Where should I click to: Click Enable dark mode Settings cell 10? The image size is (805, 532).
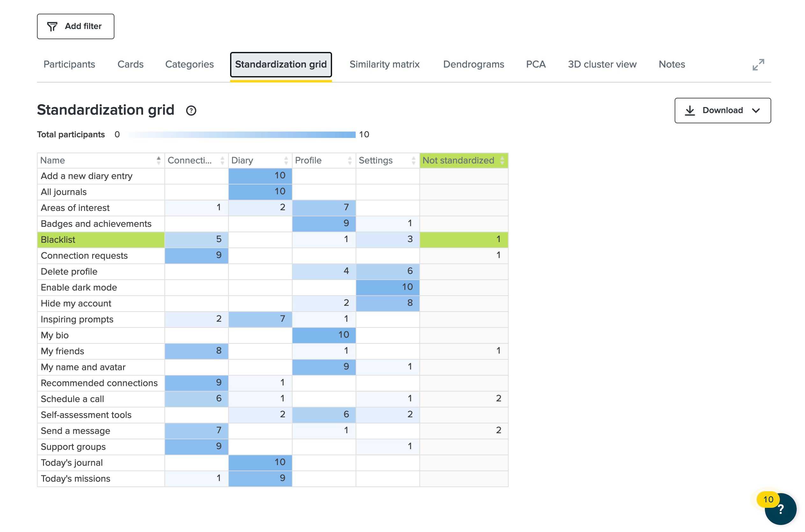tap(387, 287)
